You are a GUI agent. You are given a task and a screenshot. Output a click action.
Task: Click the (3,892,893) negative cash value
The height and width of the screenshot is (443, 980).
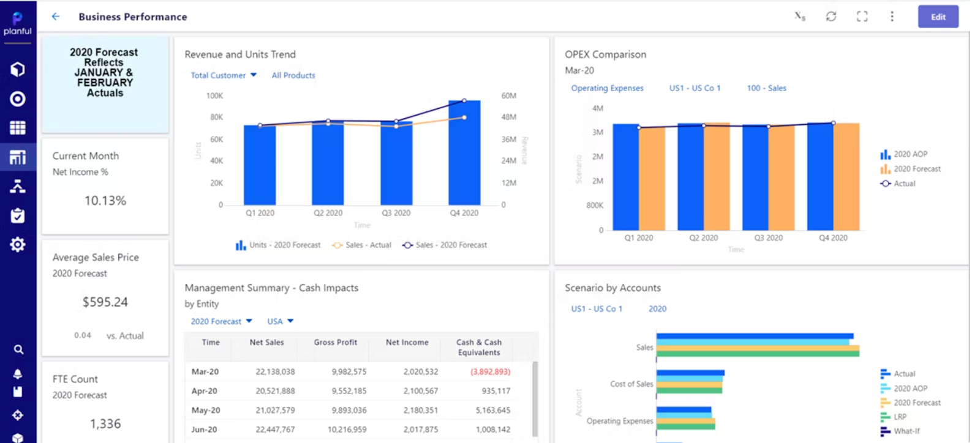click(490, 371)
